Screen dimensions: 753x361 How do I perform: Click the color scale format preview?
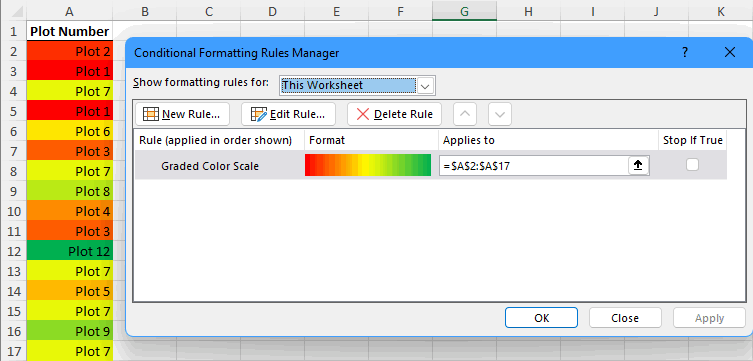368,165
